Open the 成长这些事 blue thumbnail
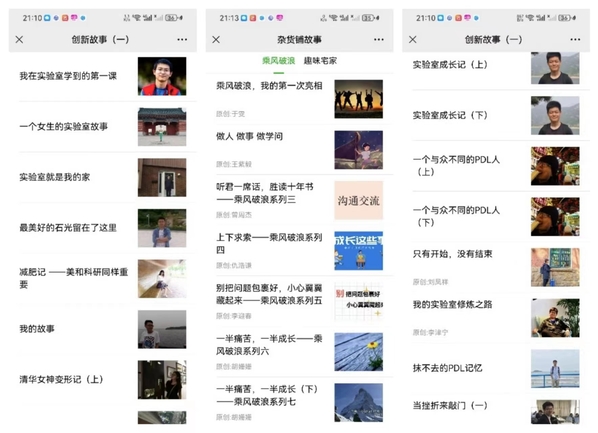This screenshot has height=433, width=598. point(358,251)
